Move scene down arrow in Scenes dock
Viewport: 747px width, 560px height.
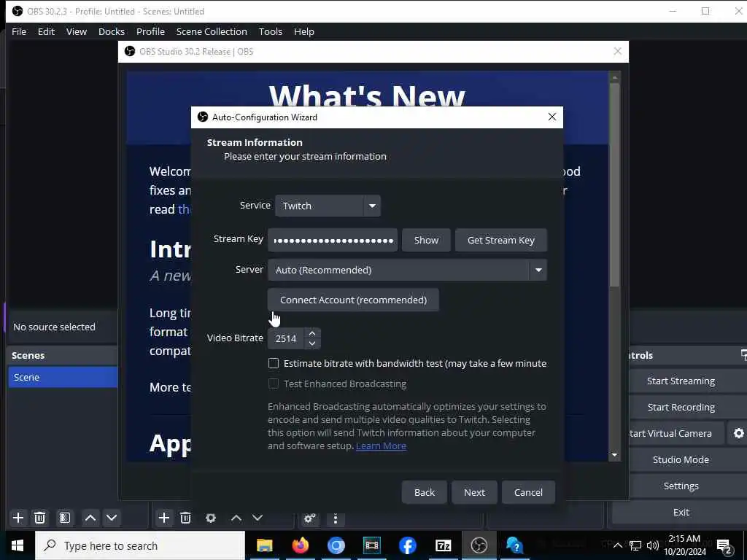[112, 518]
